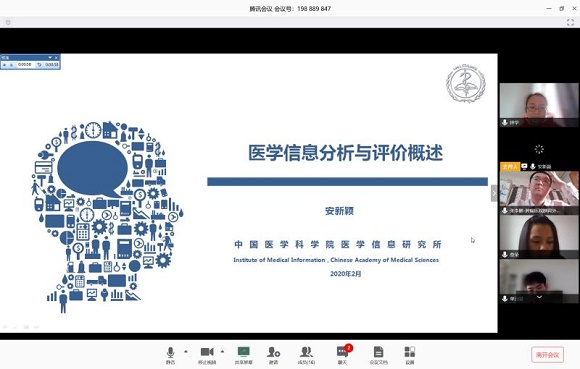
Task: Click the Institute of Medical Information English line
Action: (x=336, y=260)
